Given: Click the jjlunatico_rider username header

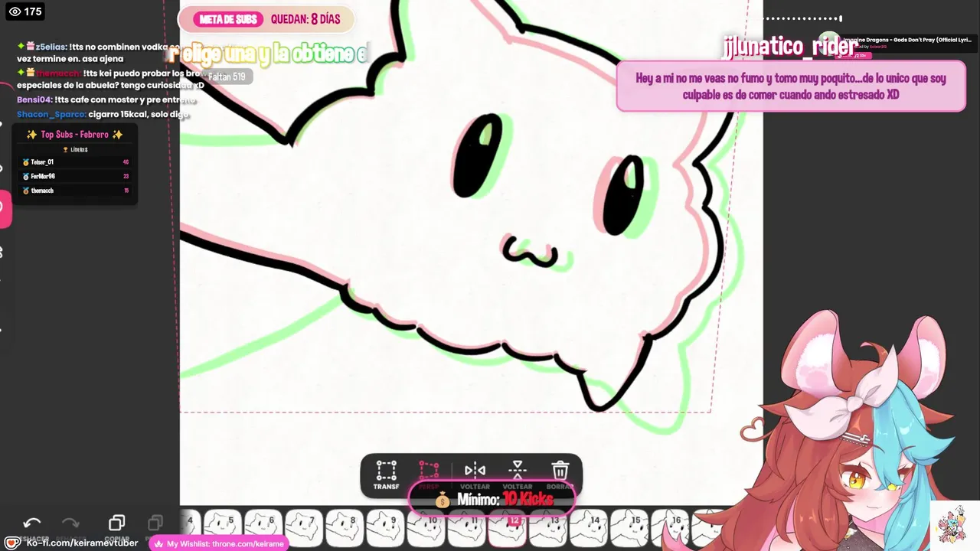Looking at the screenshot, I should [x=789, y=47].
